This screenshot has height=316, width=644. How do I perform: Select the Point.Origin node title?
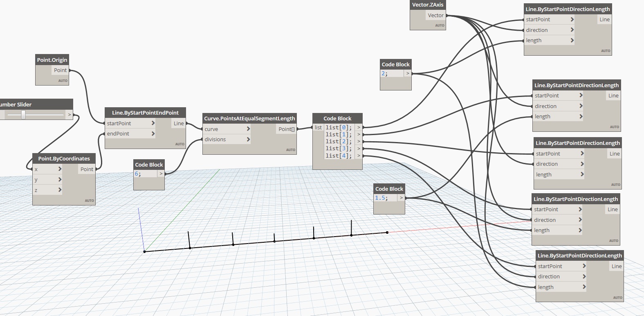click(52, 60)
